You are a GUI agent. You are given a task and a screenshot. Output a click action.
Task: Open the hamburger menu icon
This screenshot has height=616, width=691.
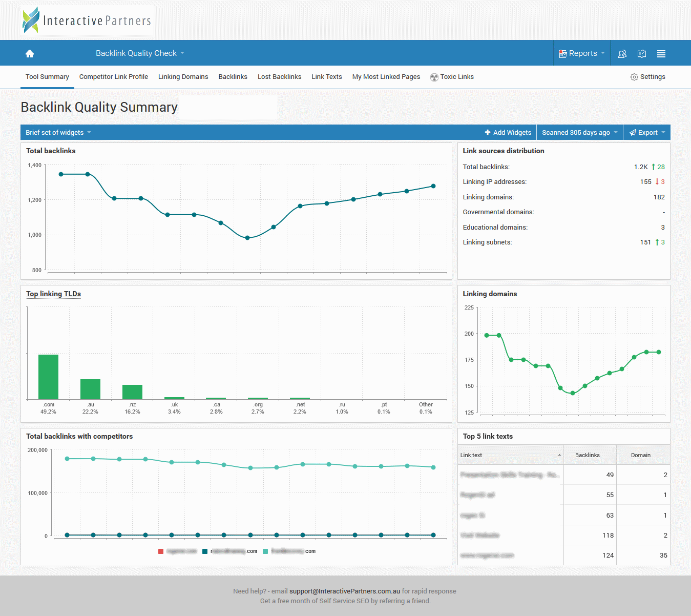pyautogui.click(x=661, y=54)
